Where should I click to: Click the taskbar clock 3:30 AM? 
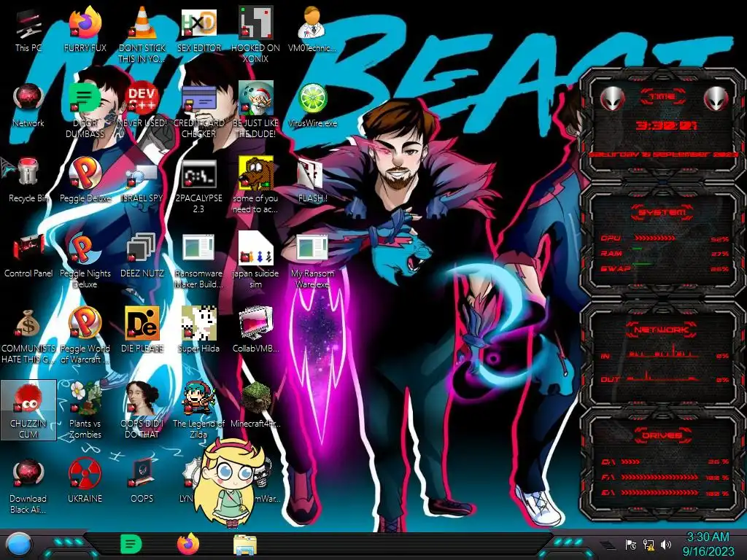coord(708,544)
